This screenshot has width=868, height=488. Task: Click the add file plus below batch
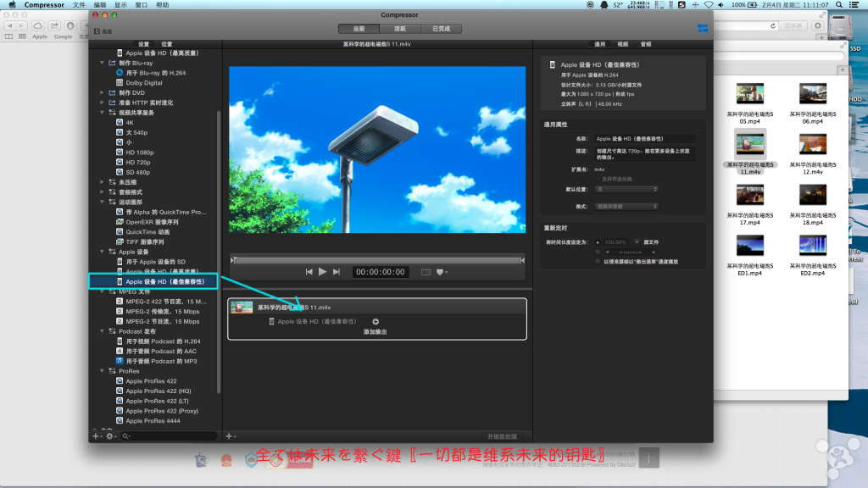(x=230, y=435)
